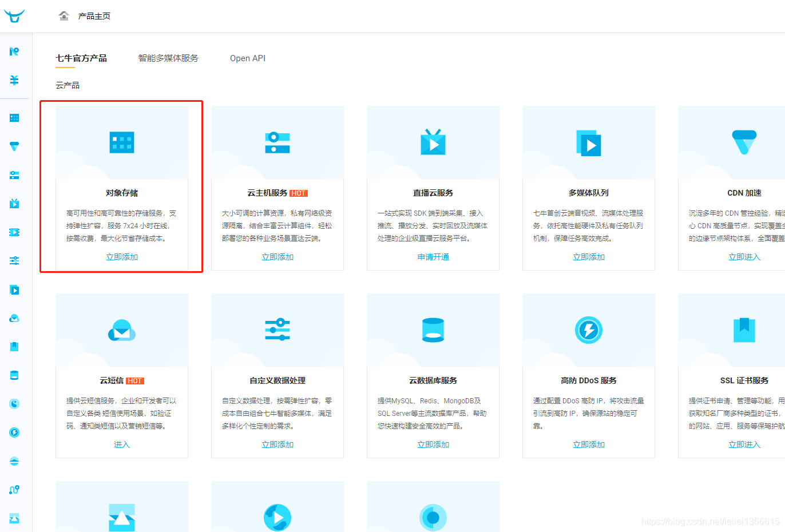Click 立即添加 under 自定义数据处理
Image resolution: width=785 pixels, height=532 pixels.
point(277,444)
